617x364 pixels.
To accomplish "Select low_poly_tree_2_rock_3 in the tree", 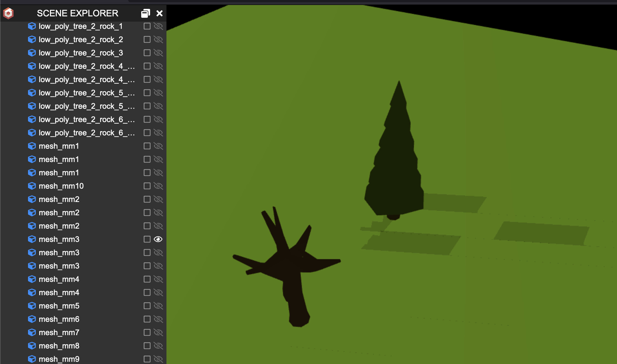I will (x=81, y=53).
